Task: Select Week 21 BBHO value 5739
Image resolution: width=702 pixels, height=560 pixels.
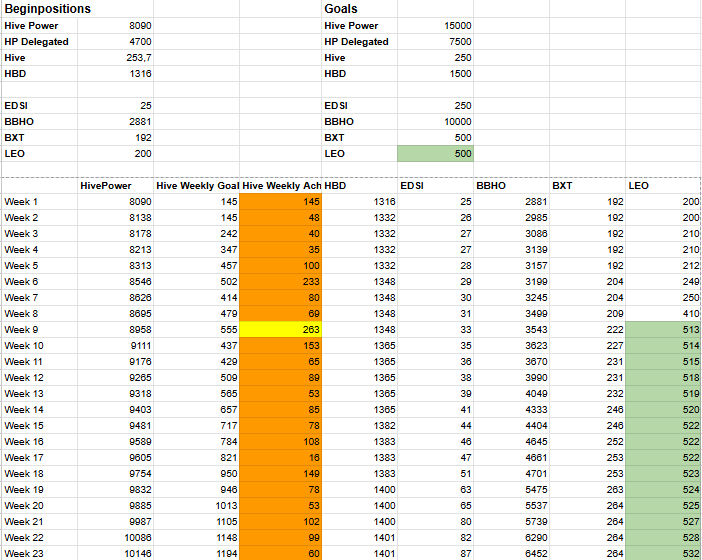Action: point(511,522)
